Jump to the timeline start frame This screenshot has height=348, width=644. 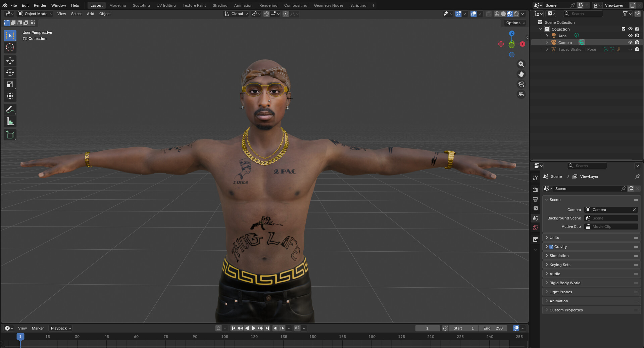pos(234,328)
